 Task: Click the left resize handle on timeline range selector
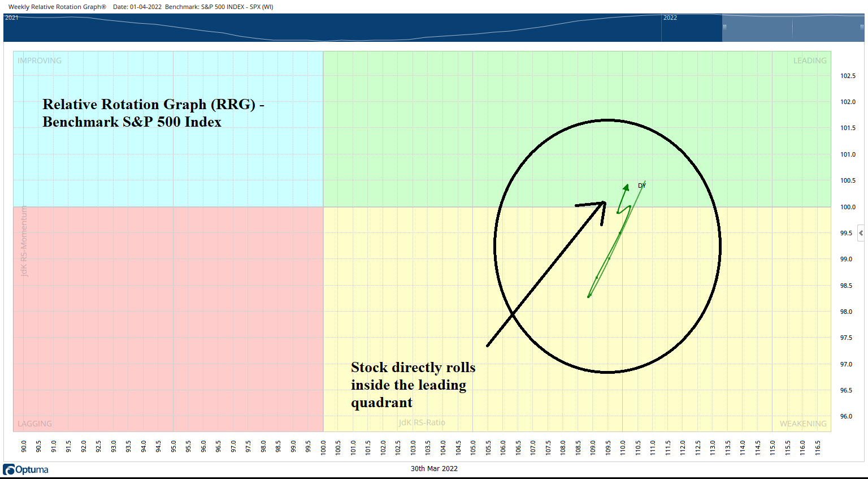pos(724,27)
